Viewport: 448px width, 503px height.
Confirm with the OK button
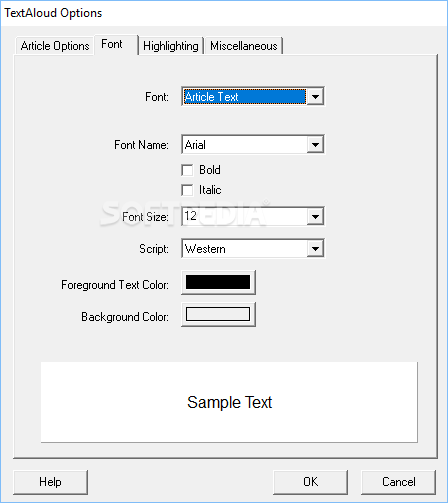[310, 482]
